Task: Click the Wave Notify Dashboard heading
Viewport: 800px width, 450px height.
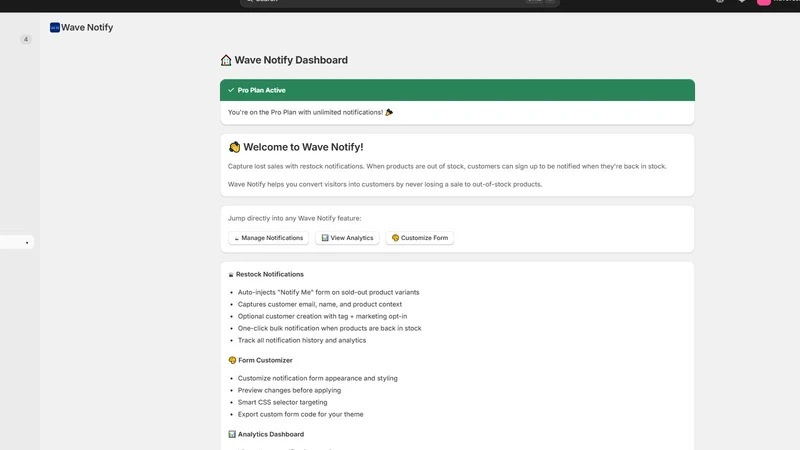Action: [x=291, y=60]
